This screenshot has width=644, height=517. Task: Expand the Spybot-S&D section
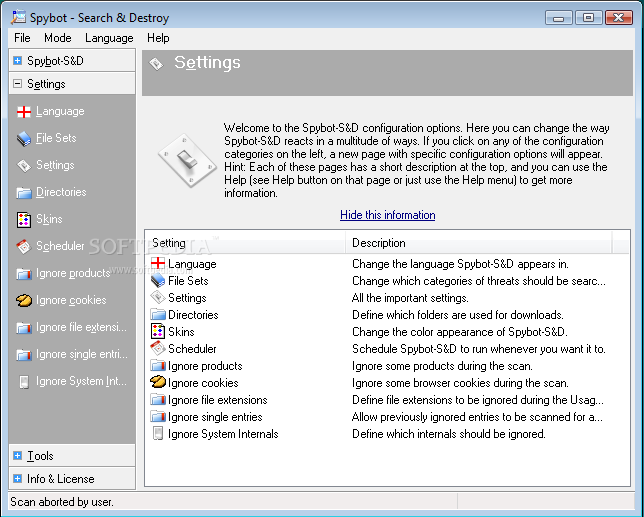click(17, 61)
